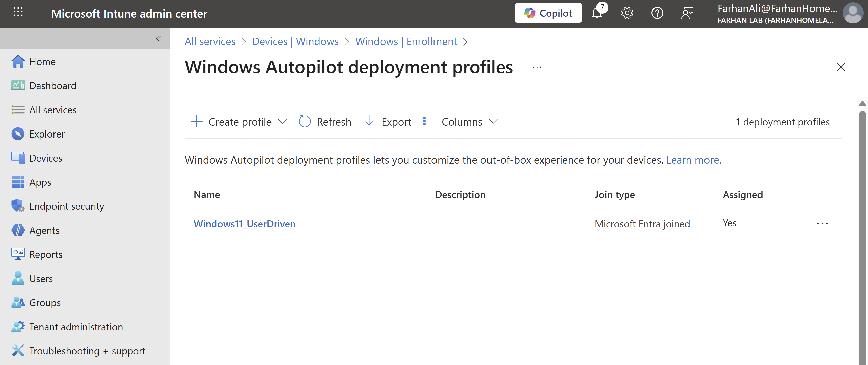Viewport: 868px width, 365px height.
Task: Click the vertical scrollbar up arrow
Action: click(862, 104)
